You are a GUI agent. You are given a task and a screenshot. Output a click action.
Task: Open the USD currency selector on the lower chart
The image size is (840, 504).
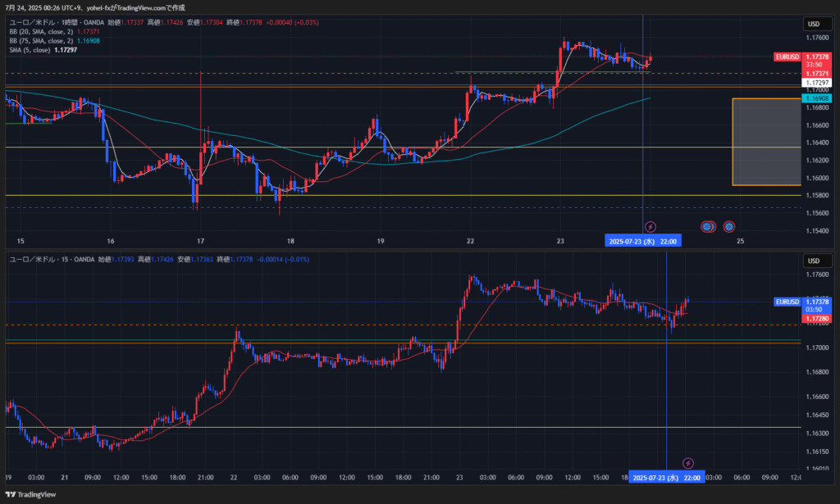pos(814,261)
